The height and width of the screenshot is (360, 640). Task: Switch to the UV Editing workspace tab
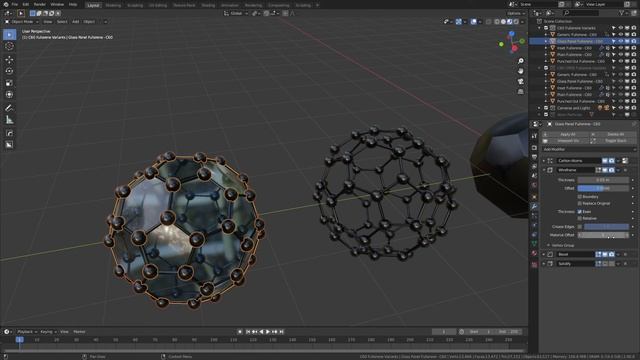click(158, 5)
